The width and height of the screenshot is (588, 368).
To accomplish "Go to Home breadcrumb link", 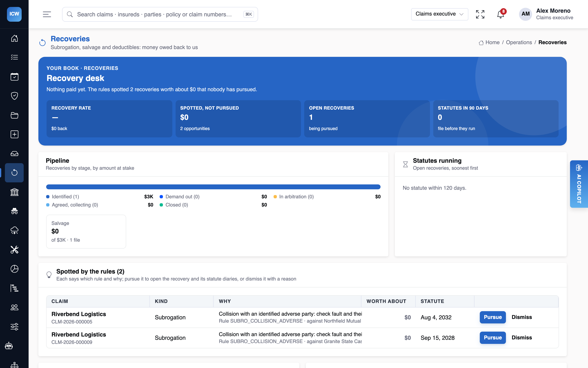I will pyautogui.click(x=489, y=42).
